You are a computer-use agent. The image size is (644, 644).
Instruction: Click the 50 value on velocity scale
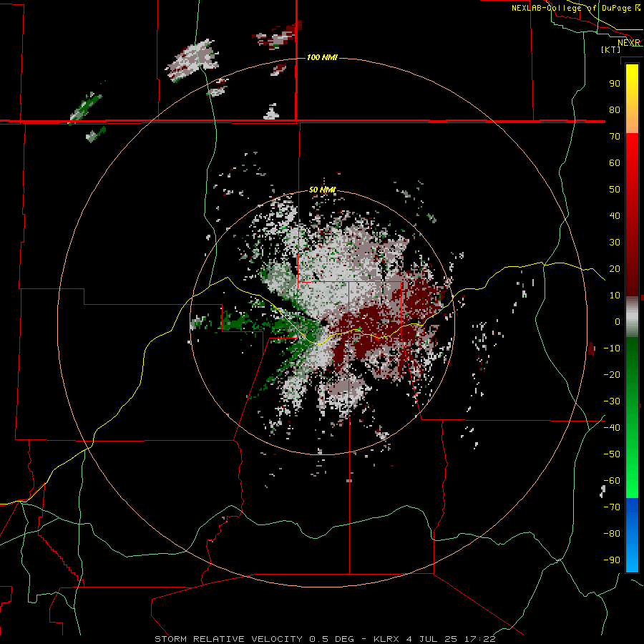(x=615, y=190)
